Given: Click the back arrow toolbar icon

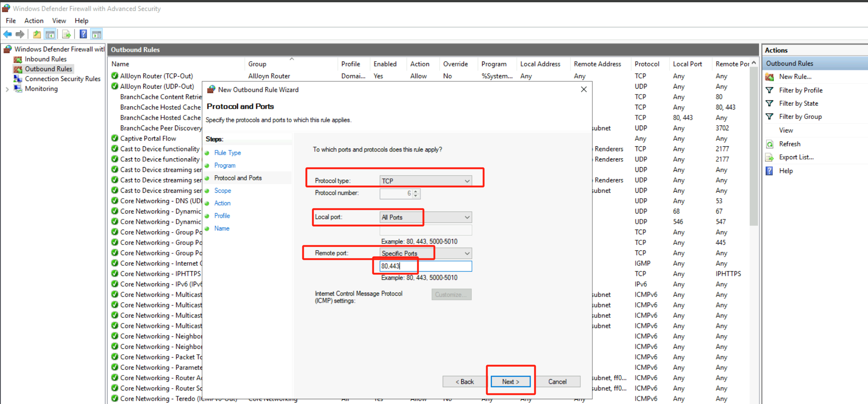Looking at the screenshot, I should click(x=8, y=34).
